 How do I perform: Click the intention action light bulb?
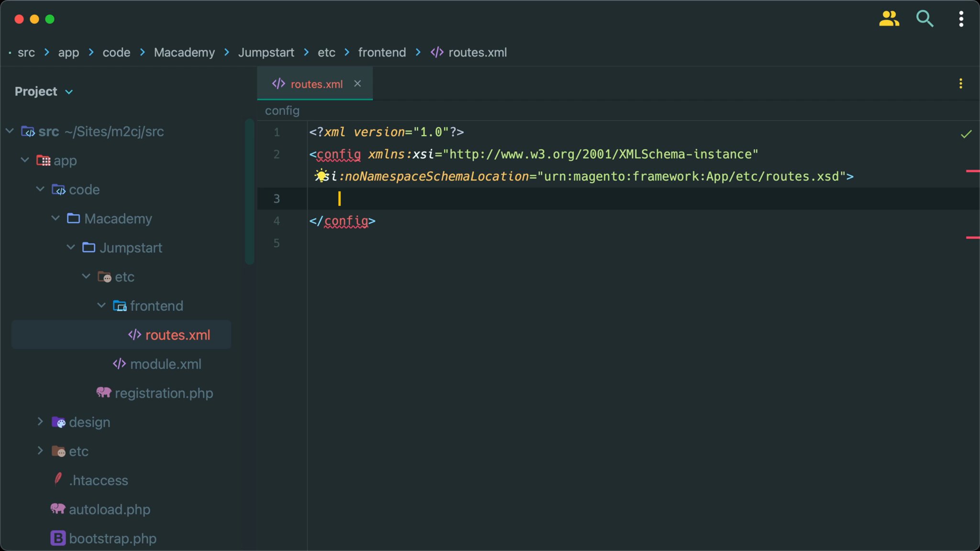point(321,176)
